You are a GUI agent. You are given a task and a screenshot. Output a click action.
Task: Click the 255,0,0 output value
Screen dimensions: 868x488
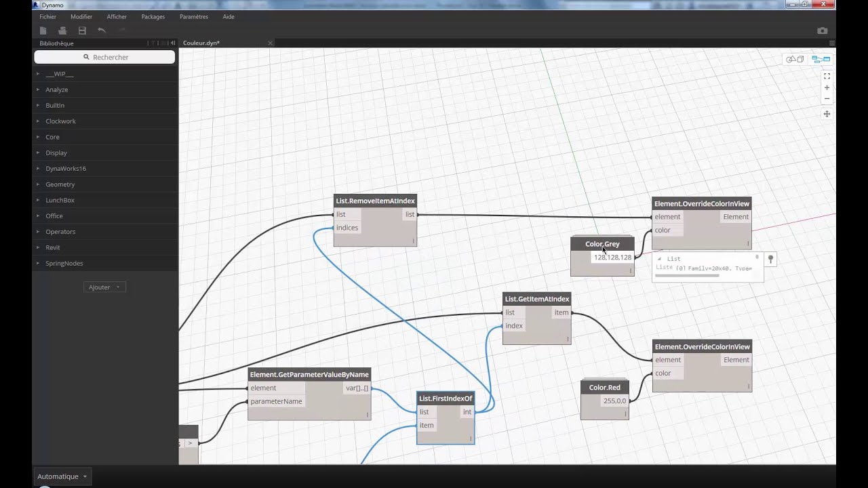(x=614, y=401)
